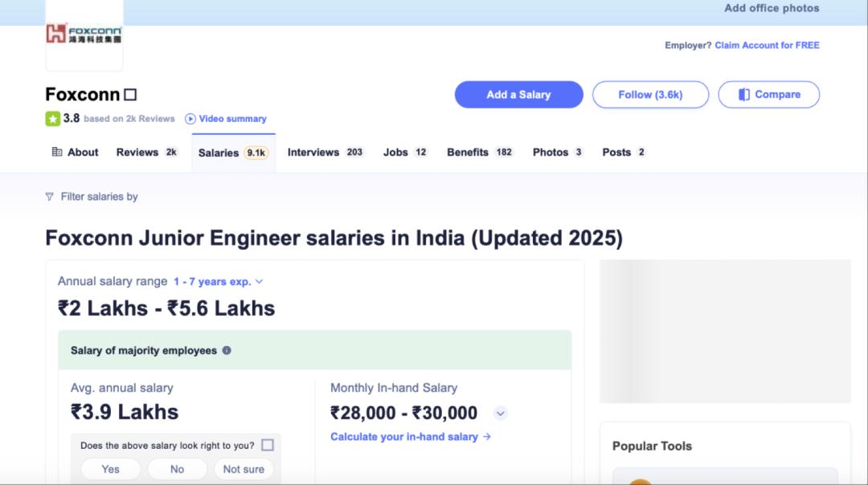Screen dimensions: 868x485
Task: Expand the monthly in-hand salary details
Action: point(500,414)
